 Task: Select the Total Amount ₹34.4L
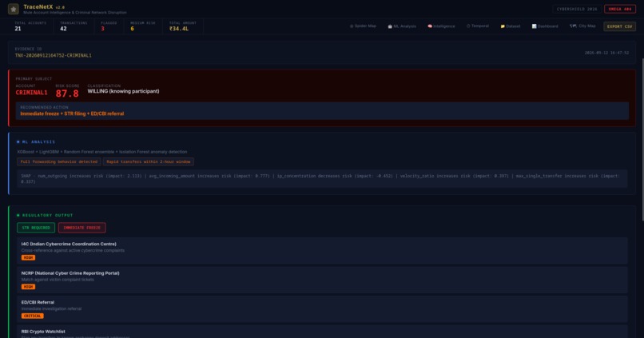pyautogui.click(x=179, y=29)
